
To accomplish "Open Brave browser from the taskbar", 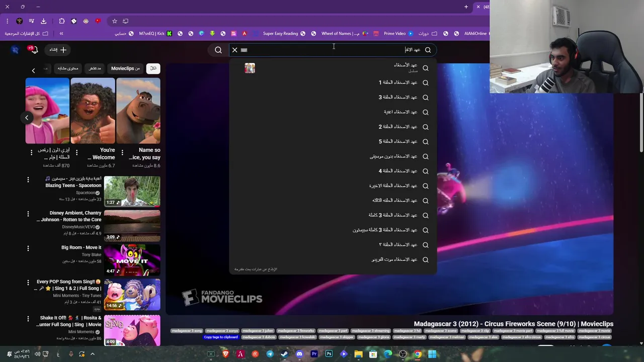I will coord(225,354).
